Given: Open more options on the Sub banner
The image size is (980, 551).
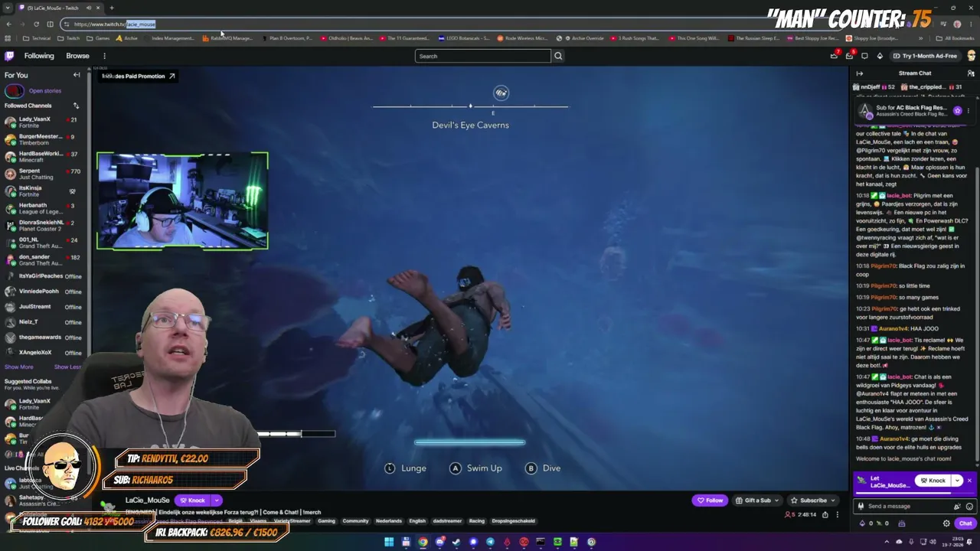Looking at the screenshot, I should click(968, 111).
